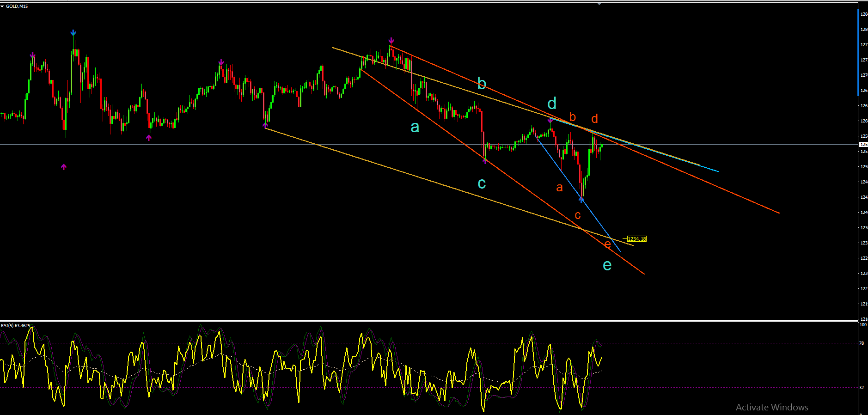
Task: Select the cyan wave label c
Action: (x=482, y=183)
